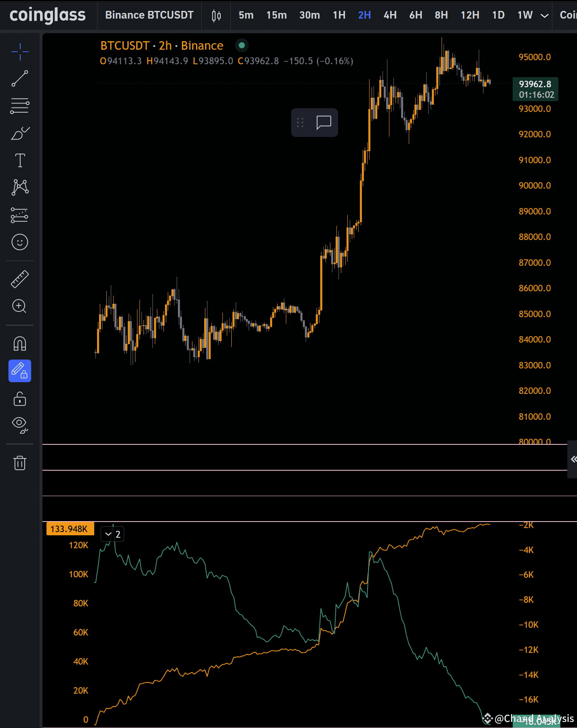The height and width of the screenshot is (728, 577).
Task: Click the 95000.0 price axis label
Action: 535,57
